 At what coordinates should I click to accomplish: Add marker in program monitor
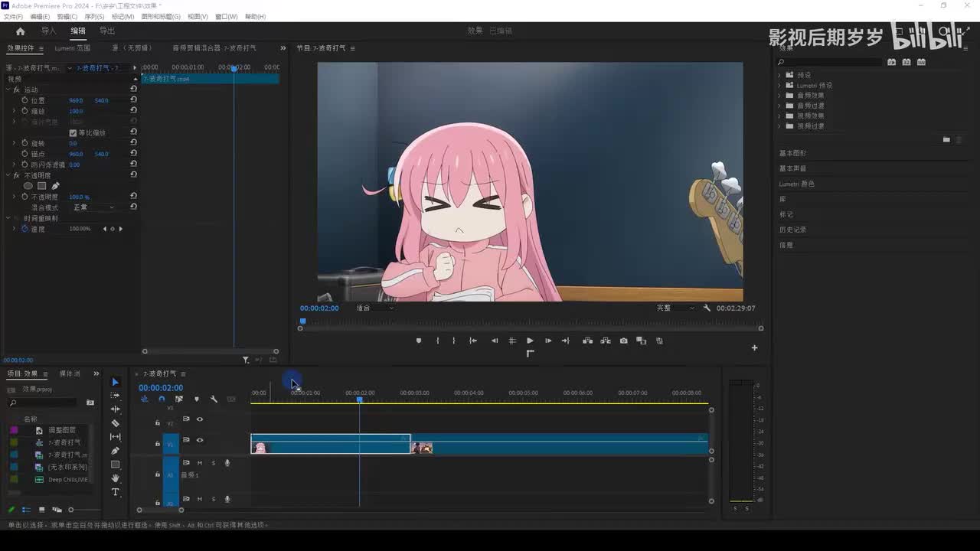418,341
